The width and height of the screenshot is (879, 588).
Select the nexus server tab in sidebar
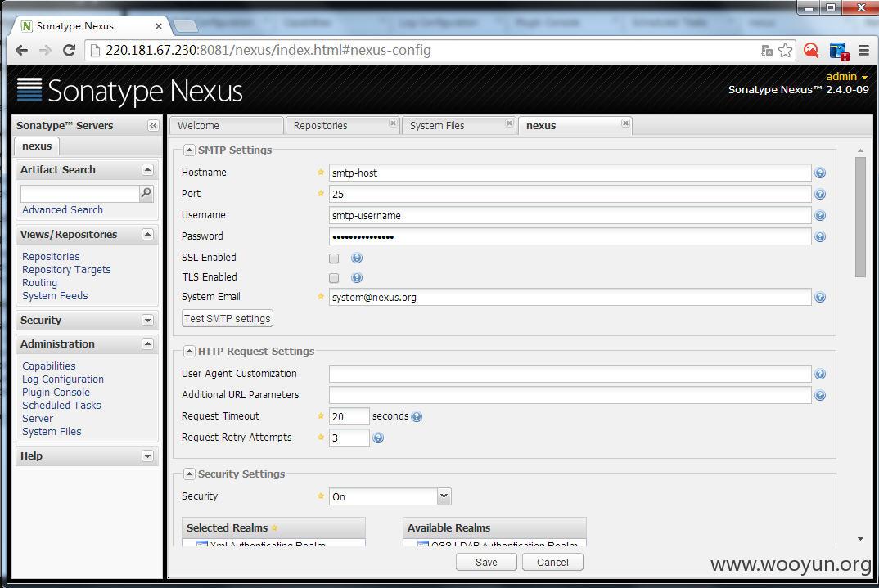(37, 146)
